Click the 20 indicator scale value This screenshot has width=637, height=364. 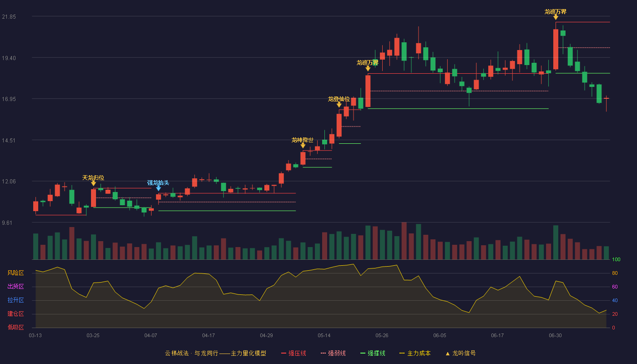pyautogui.click(x=615, y=314)
